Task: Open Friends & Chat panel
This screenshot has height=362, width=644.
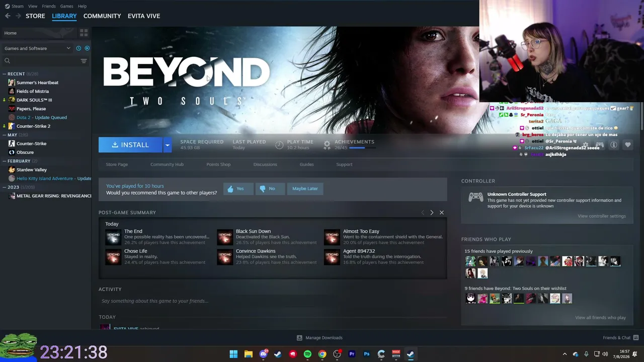Action: pos(621,338)
